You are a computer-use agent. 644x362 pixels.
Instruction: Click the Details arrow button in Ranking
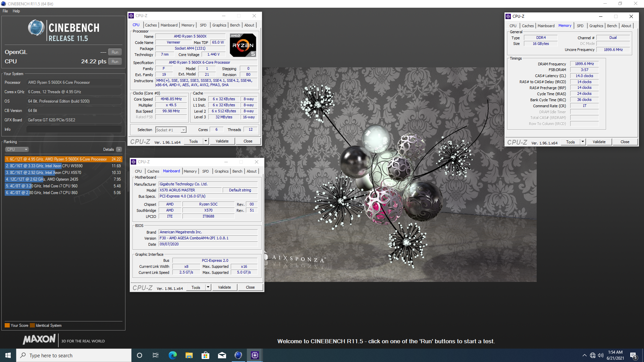click(x=119, y=149)
